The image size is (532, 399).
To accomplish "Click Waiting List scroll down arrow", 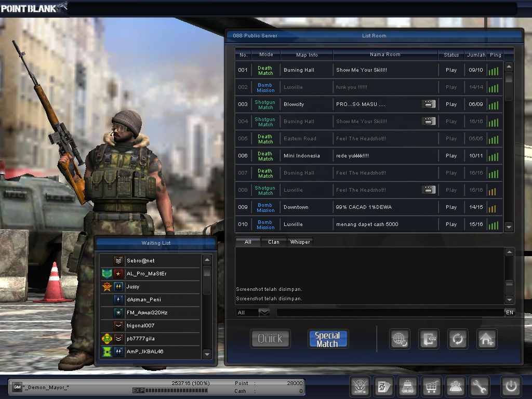I will click(x=207, y=354).
